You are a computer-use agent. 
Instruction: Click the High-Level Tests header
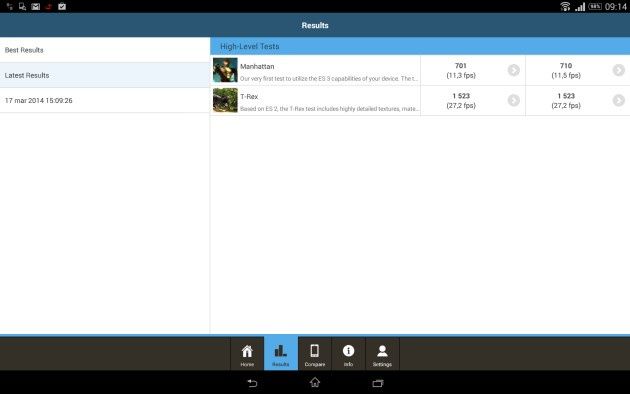420,46
